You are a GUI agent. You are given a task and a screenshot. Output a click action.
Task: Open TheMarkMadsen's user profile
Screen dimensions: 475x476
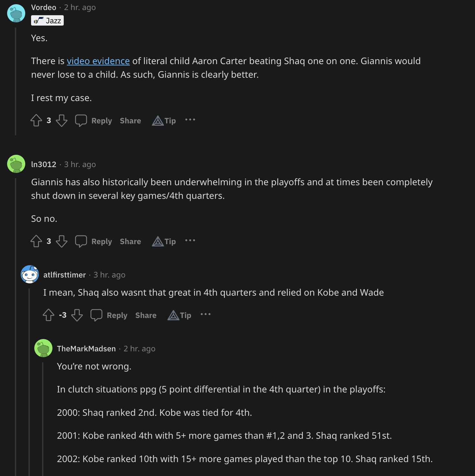[x=86, y=349]
